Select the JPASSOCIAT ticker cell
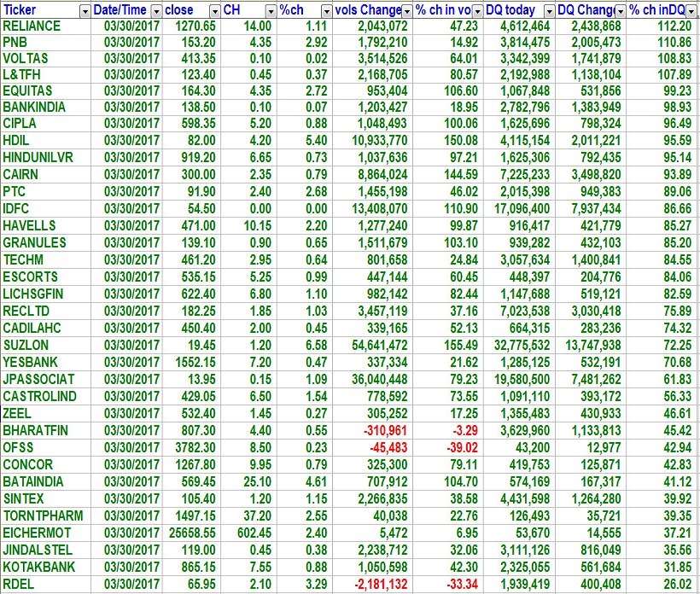This screenshot has height=594, width=700. click(x=45, y=379)
